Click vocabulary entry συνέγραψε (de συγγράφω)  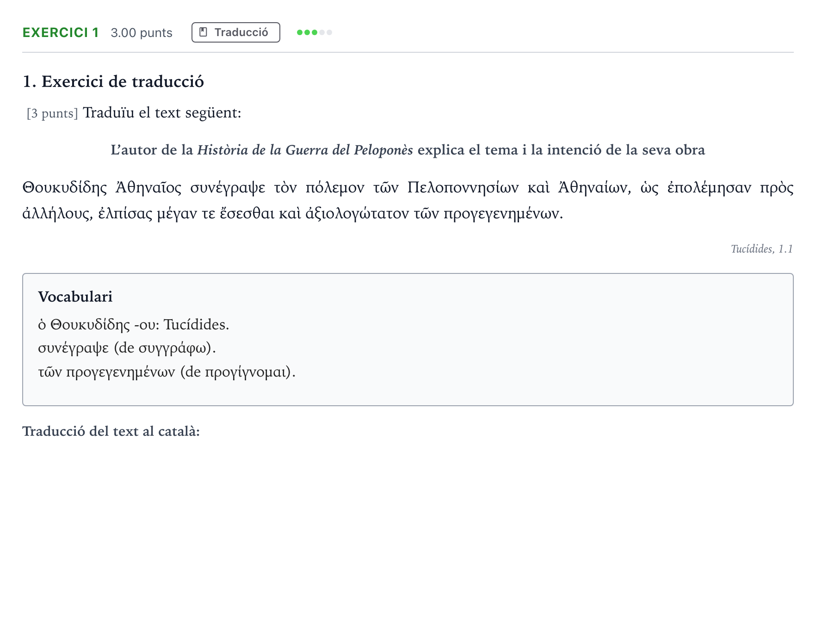click(x=127, y=348)
